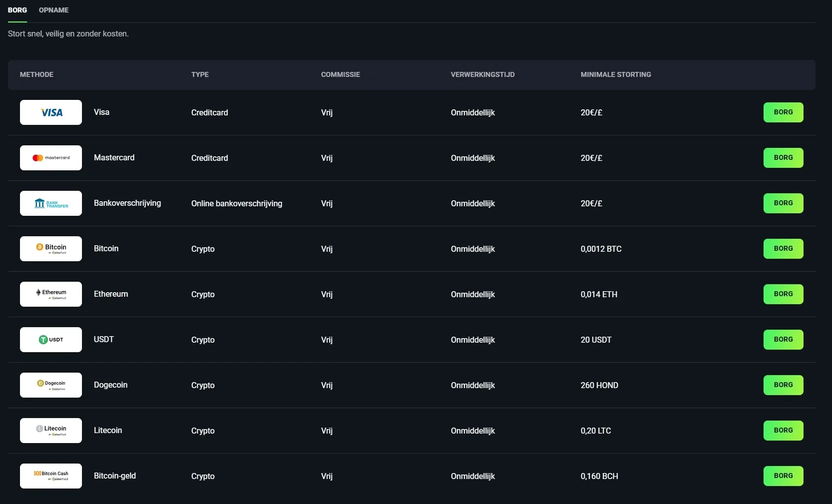Select the Bankoverschrijving method name

tap(127, 203)
